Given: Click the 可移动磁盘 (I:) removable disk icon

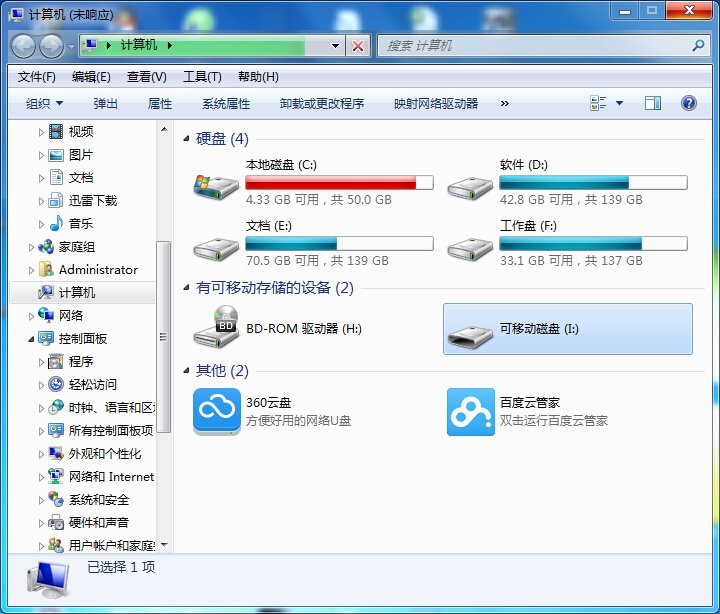Looking at the screenshot, I should coord(471,329).
